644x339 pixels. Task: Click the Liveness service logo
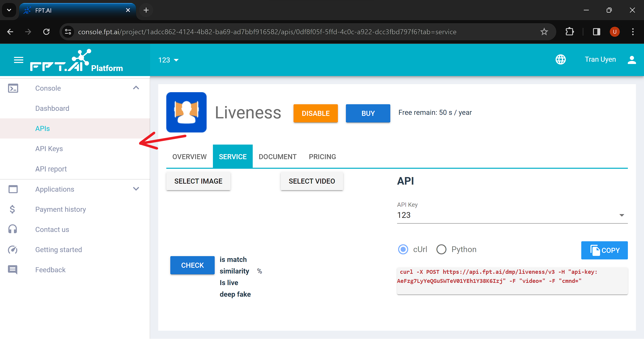click(186, 112)
